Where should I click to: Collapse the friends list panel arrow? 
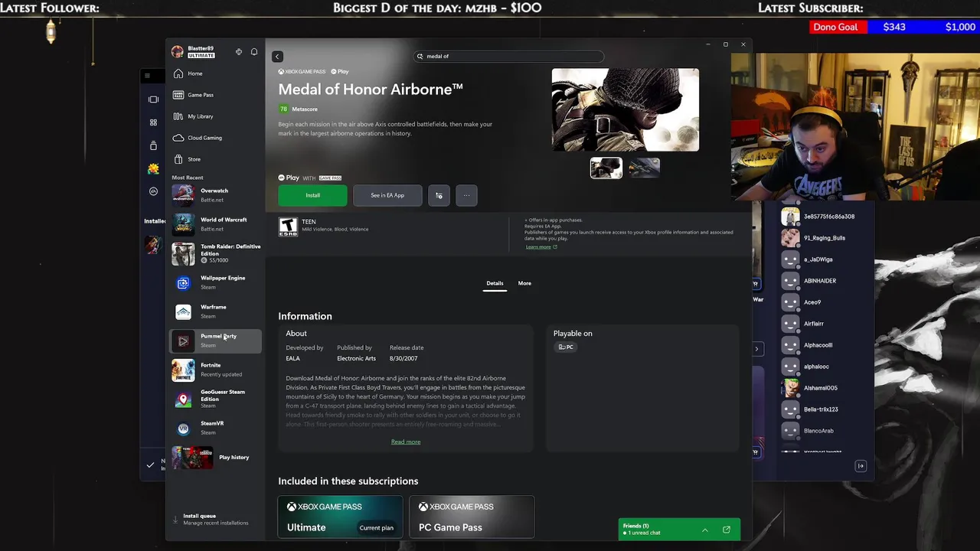point(861,466)
